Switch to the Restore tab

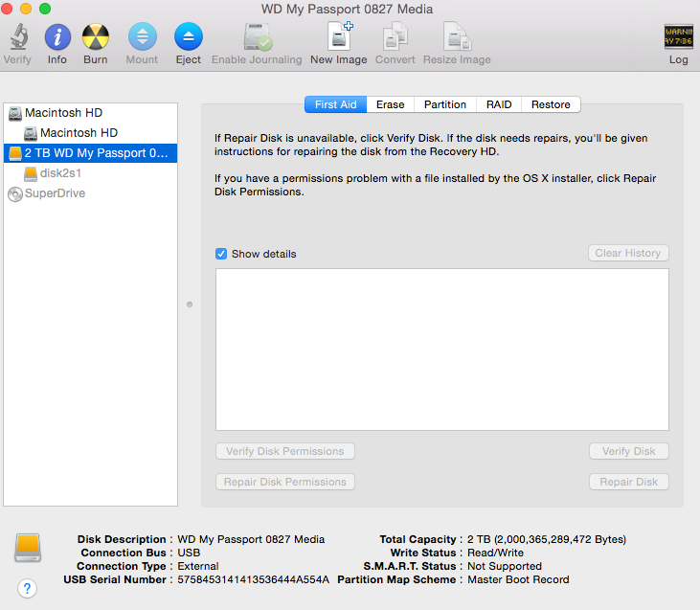[x=551, y=104]
